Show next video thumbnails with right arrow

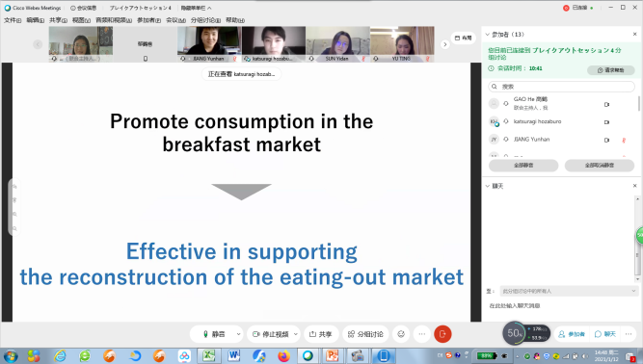click(445, 44)
